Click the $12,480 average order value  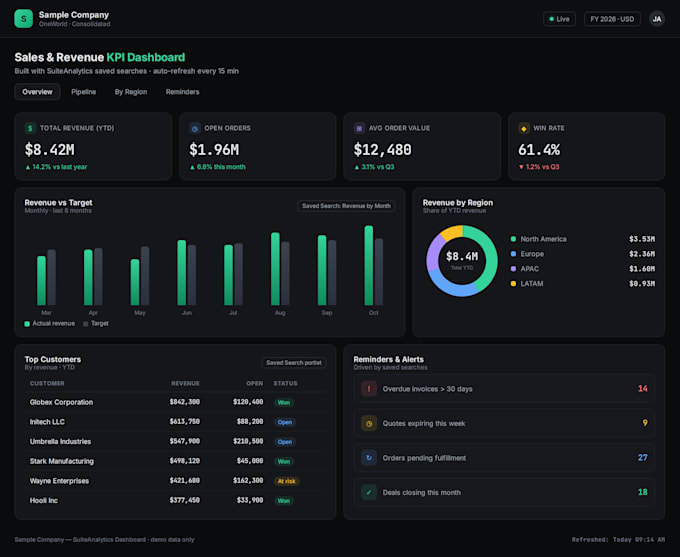tap(382, 150)
